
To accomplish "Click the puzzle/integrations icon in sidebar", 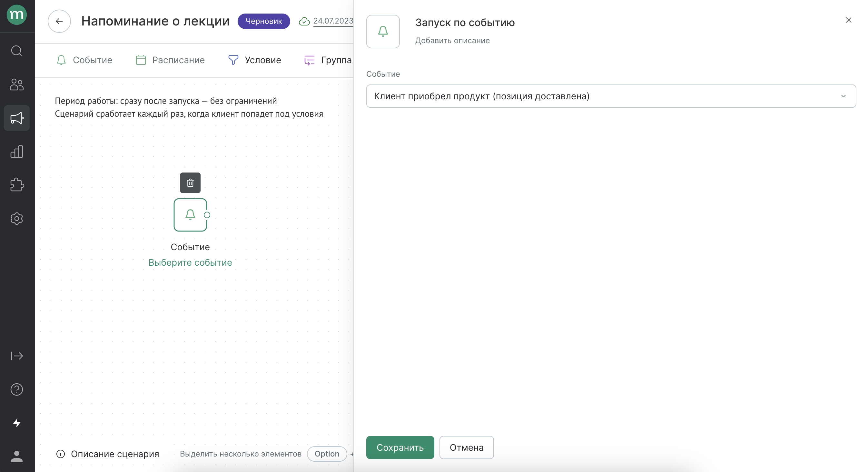I will click(x=16, y=185).
